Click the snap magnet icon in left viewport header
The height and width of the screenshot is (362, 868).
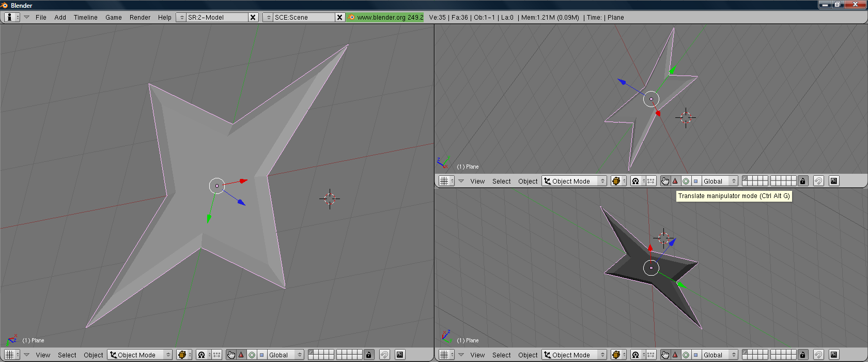pyautogui.click(x=384, y=355)
